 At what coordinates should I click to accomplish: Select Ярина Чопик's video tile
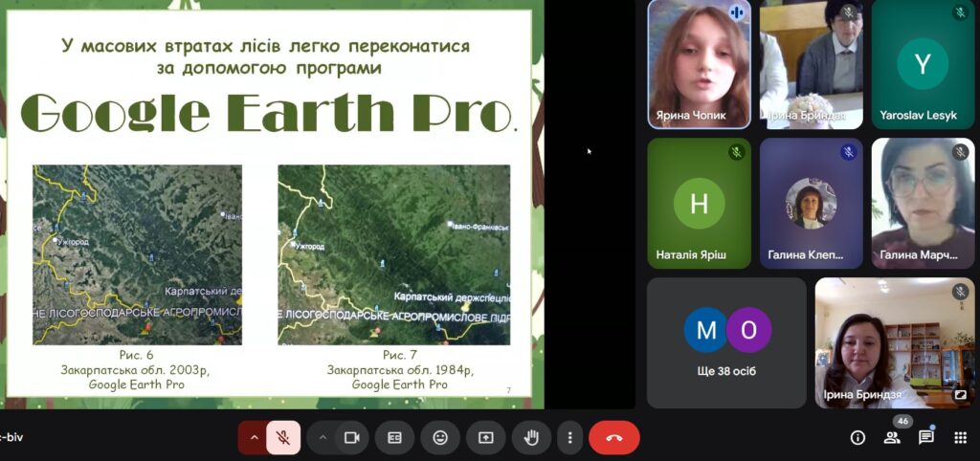(x=699, y=64)
